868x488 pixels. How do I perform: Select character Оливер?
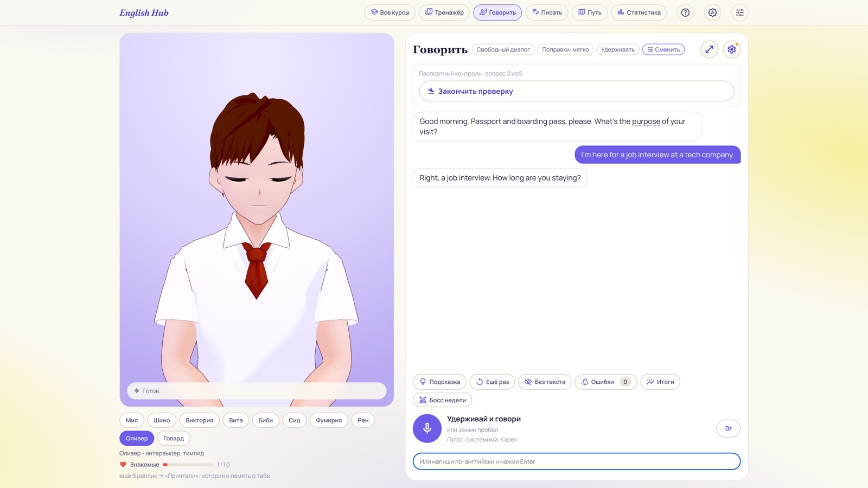point(137,438)
